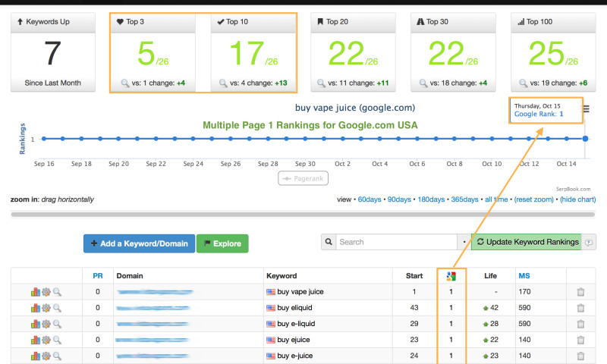Open chart hamburger menu icon
607x364 pixels.
pos(586,109)
